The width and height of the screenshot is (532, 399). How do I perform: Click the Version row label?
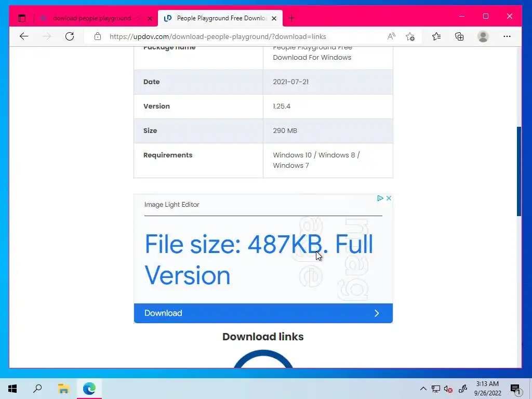156,106
